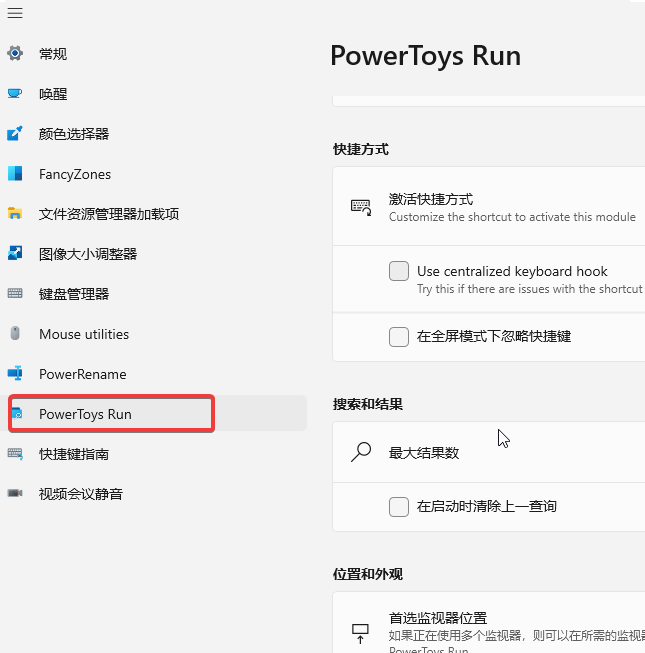
Task: Click the 颜色选择器 eyedropper icon
Action: point(15,133)
